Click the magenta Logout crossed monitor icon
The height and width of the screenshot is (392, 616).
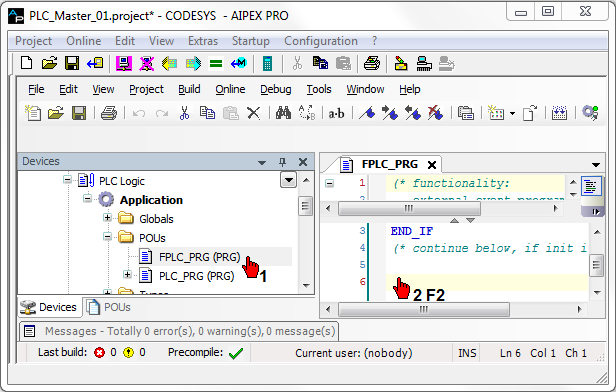click(147, 63)
